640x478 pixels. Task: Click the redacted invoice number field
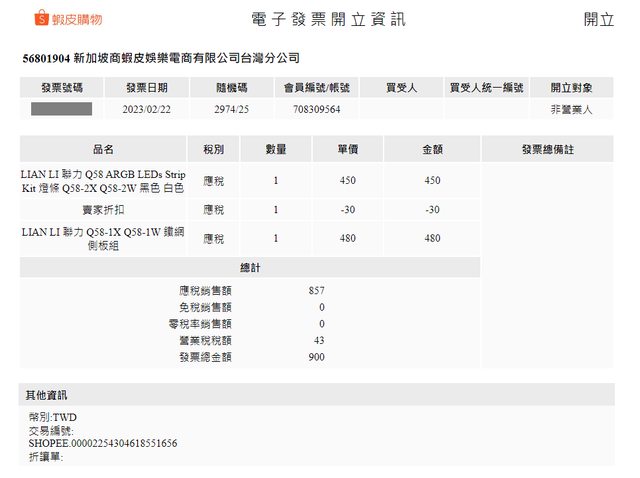62,108
